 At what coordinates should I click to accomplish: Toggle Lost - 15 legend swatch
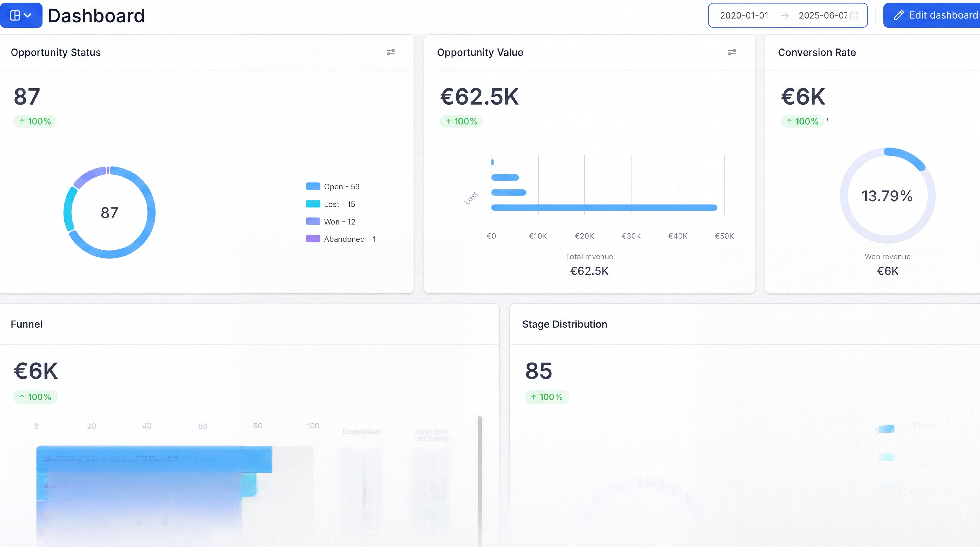pos(313,204)
